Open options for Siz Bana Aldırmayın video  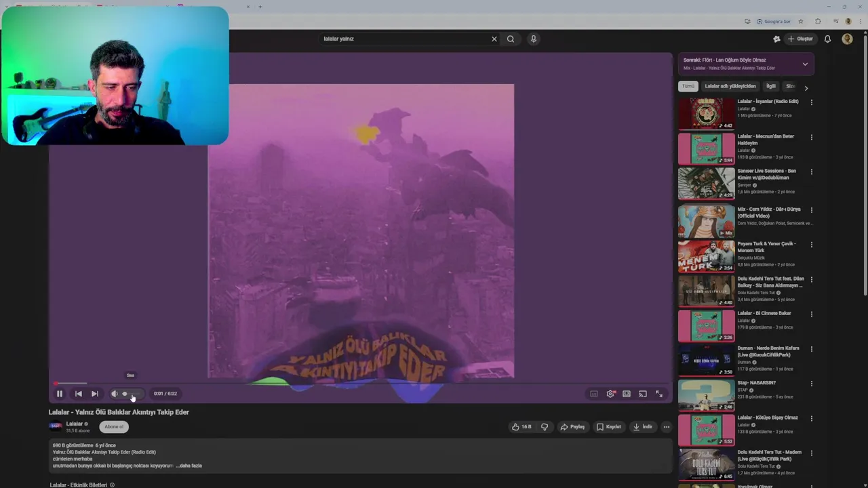[811, 280]
